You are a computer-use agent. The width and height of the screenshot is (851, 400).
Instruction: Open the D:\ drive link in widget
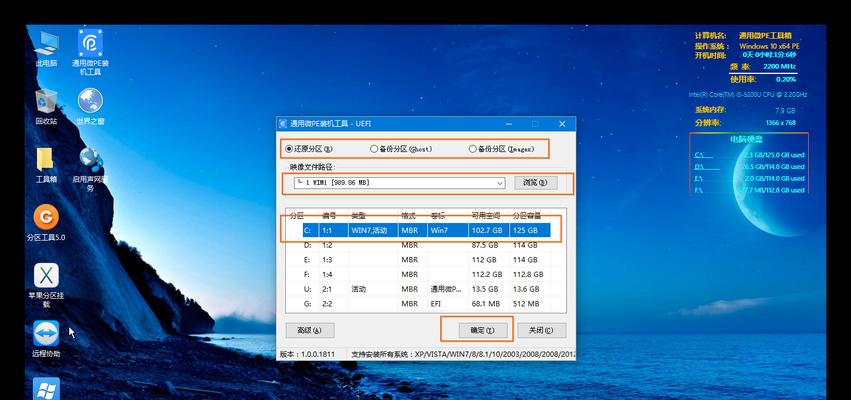point(699,167)
